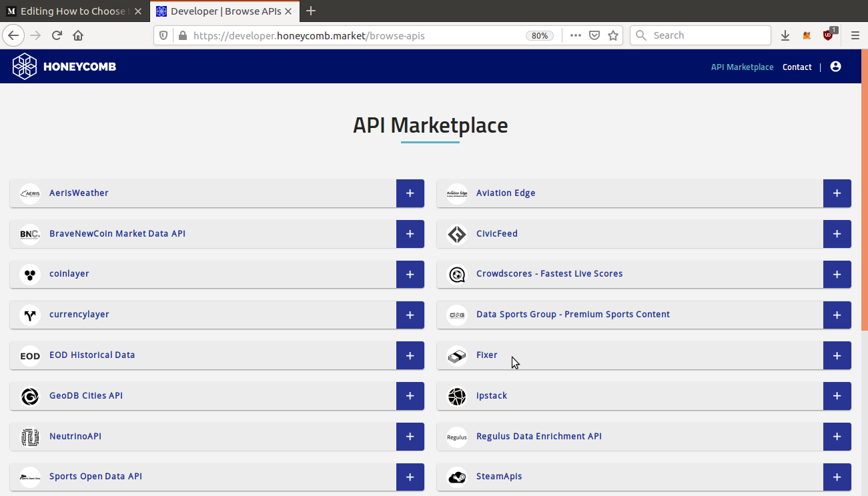Expand Data Sports Group plus button

pos(837,315)
